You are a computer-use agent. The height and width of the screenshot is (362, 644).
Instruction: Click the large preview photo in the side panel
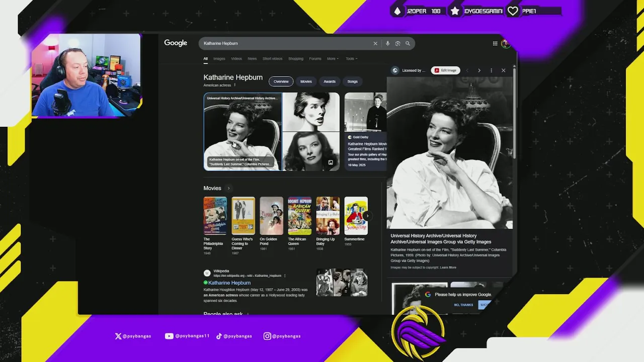pyautogui.click(x=450, y=153)
